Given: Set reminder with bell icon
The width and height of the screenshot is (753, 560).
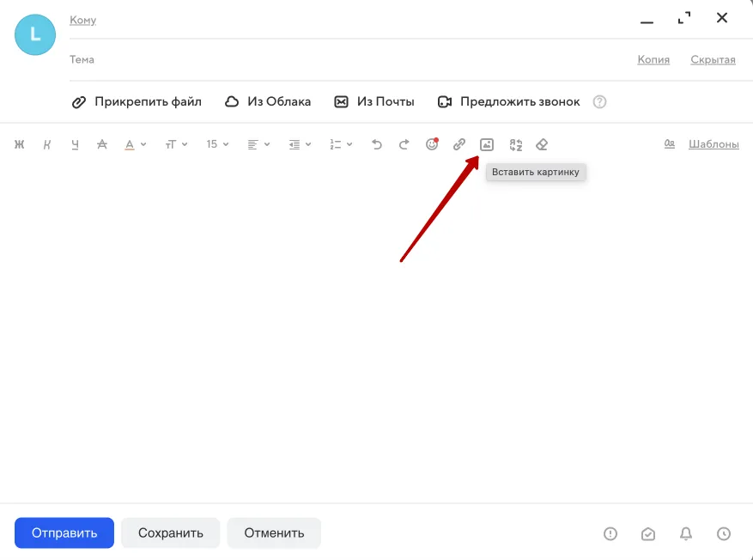Looking at the screenshot, I should click(686, 533).
